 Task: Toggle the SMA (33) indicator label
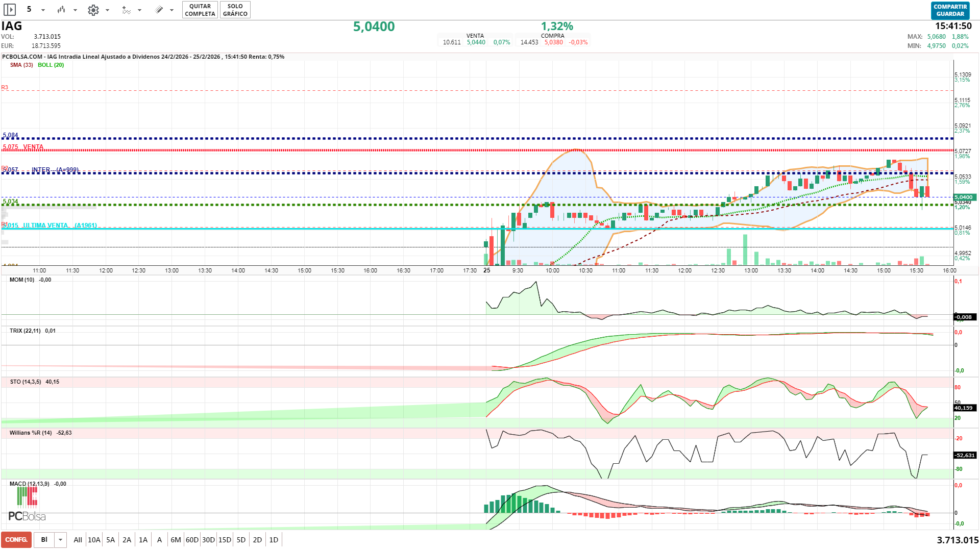tap(21, 65)
